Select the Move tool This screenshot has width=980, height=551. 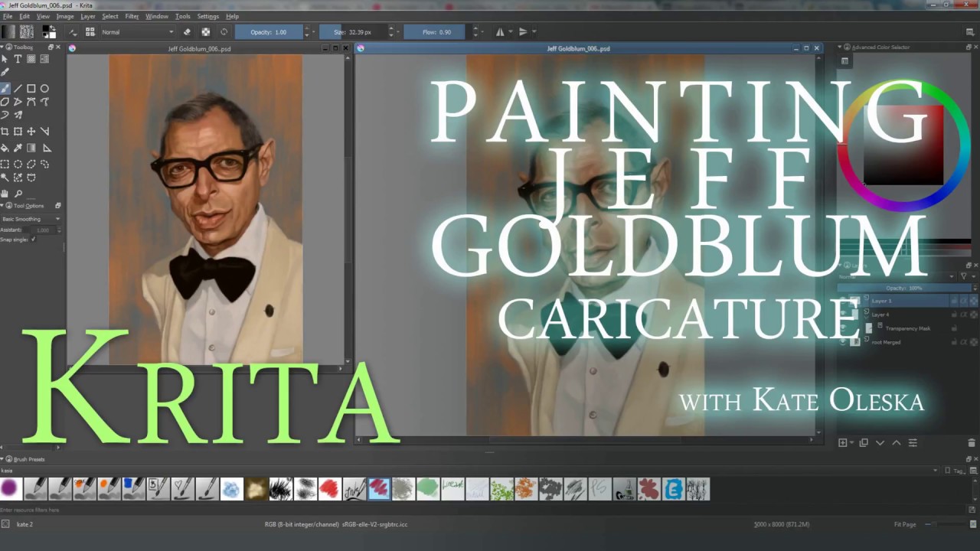(31, 130)
